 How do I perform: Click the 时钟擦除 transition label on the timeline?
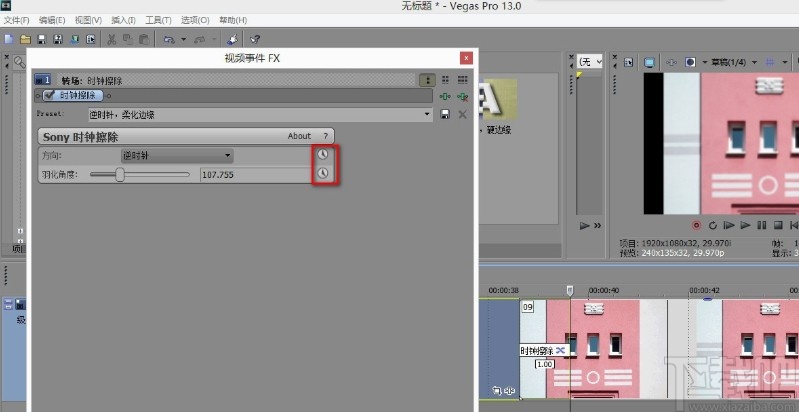[x=537, y=350]
